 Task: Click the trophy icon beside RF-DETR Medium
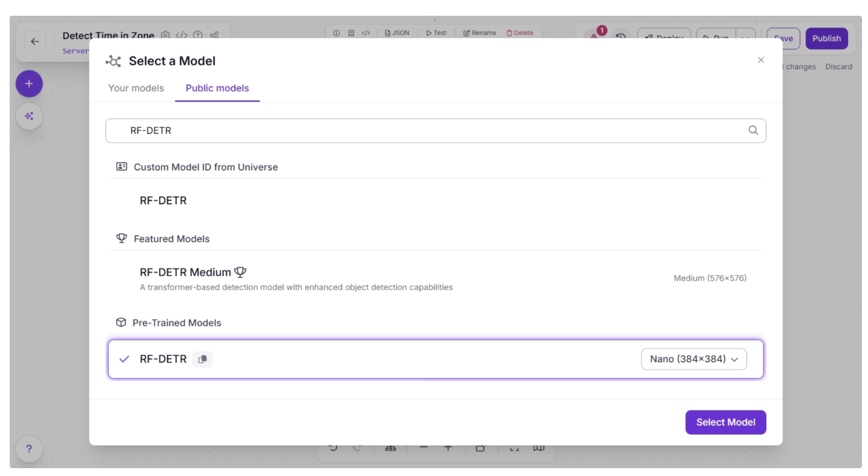pos(240,273)
